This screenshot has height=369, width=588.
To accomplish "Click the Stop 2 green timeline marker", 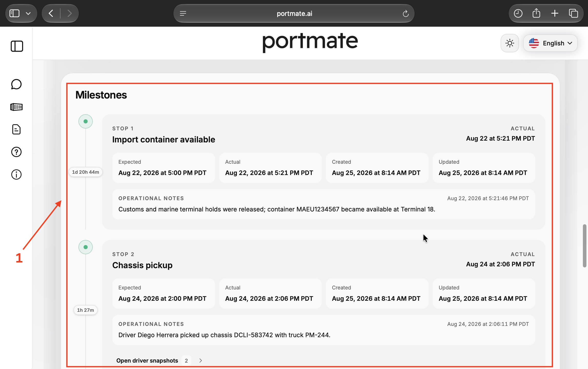I will pos(86,247).
